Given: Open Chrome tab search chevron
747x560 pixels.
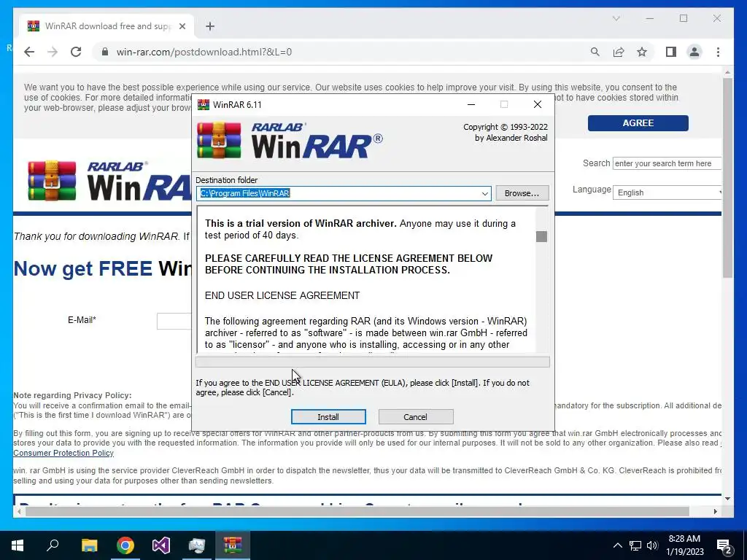Looking at the screenshot, I should (x=616, y=18).
